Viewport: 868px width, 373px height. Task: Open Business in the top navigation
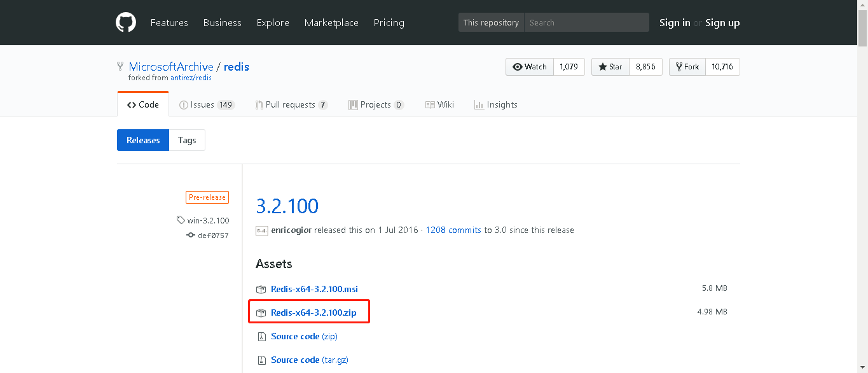pyautogui.click(x=223, y=23)
